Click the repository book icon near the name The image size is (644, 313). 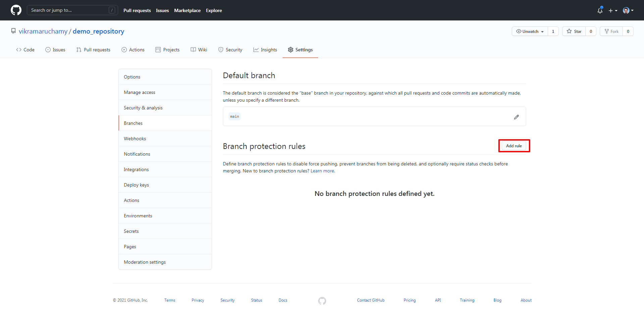click(x=13, y=31)
